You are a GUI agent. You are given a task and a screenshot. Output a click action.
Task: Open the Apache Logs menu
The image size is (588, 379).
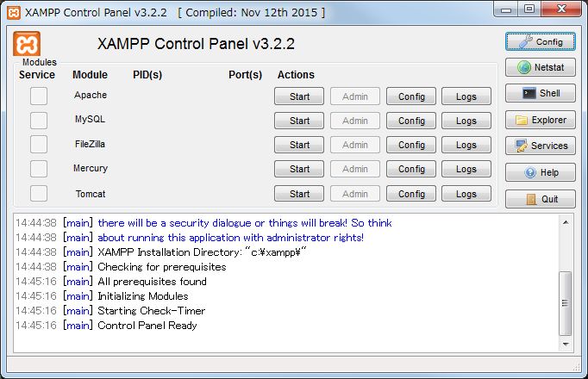466,96
